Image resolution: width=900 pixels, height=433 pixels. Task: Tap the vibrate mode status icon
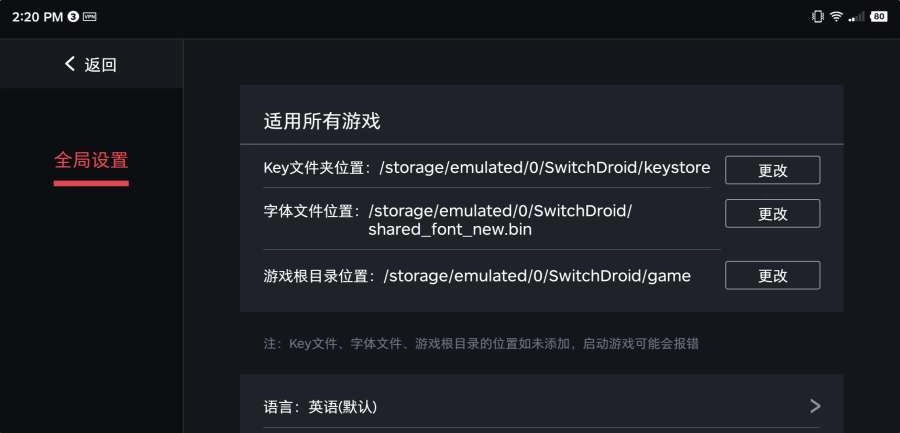tap(818, 17)
